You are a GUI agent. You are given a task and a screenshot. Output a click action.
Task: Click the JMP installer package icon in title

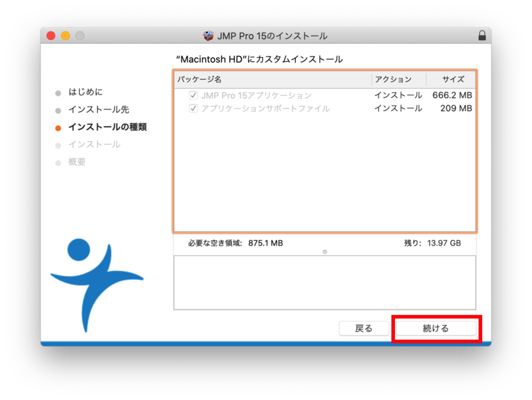coord(208,36)
